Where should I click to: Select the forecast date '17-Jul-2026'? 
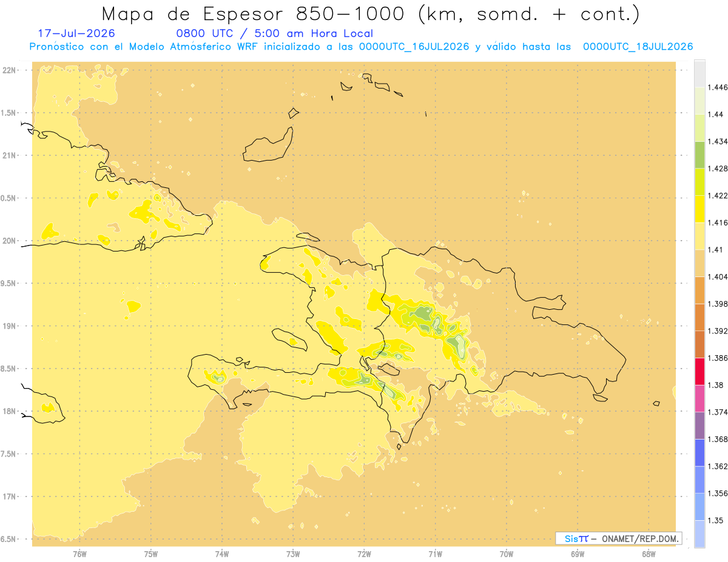coord(76,33)
